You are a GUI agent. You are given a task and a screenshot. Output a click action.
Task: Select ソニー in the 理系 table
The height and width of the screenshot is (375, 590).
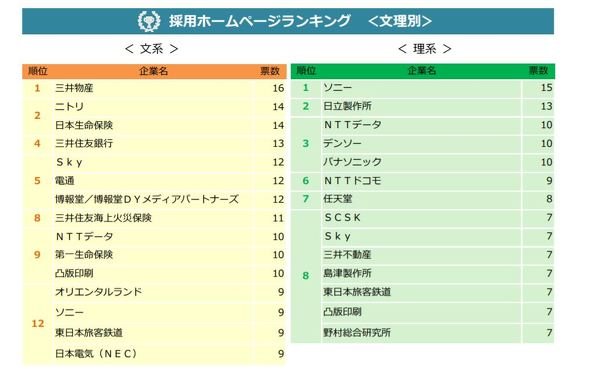click(338, 88)
